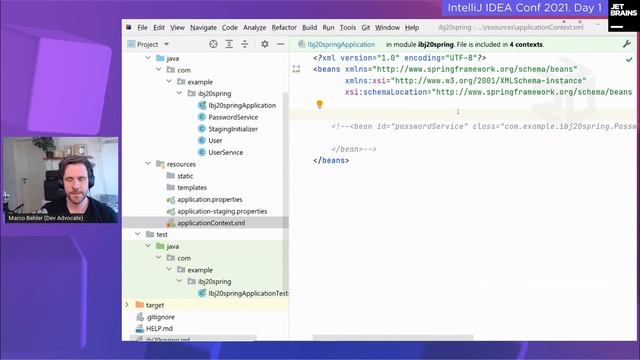This screenshot has height=360, width=640.
Task: Click the orange target folder icon
Action: click(140, 305)
